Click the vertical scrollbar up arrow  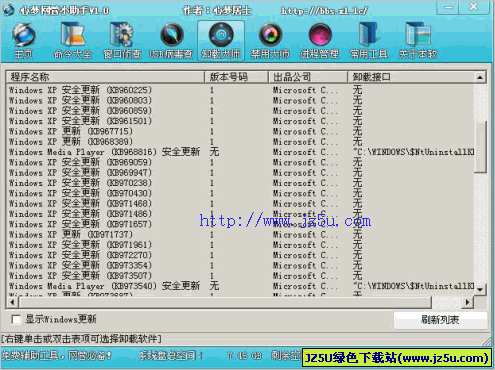tap(480, 77)
